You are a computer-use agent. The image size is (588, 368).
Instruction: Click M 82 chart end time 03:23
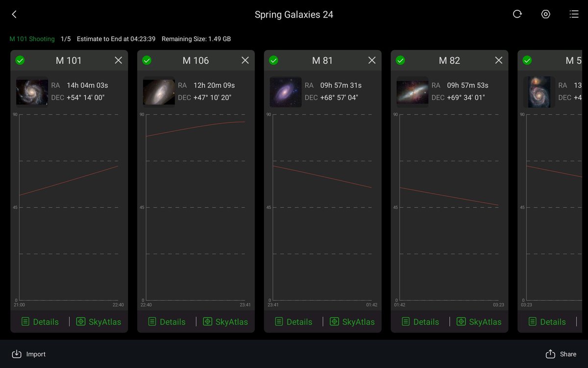pyautogui.click(x=499, y=305)
